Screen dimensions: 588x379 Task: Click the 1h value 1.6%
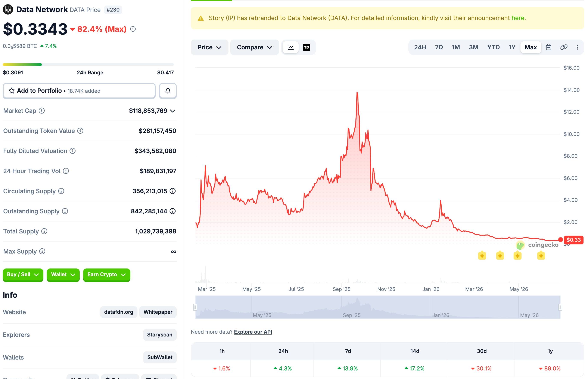point(222,368)
